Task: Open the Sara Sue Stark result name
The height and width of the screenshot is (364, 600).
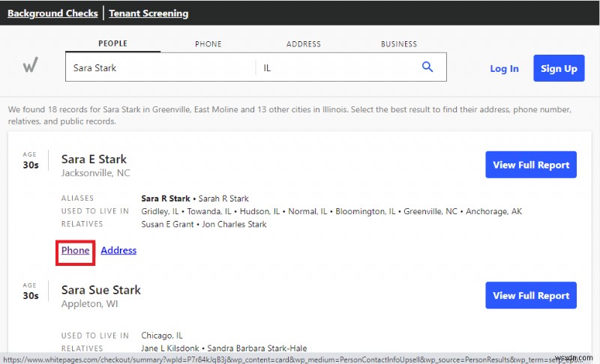Action: 100,290
